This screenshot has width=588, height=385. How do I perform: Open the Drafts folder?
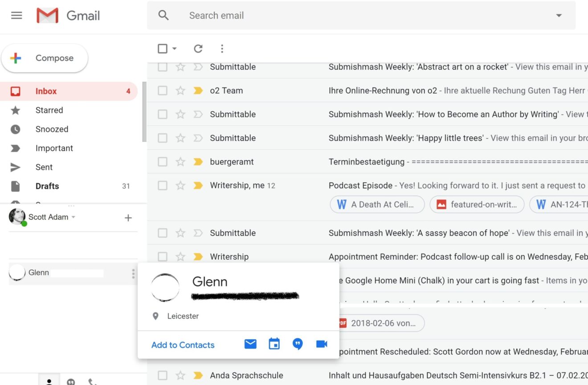47,186
